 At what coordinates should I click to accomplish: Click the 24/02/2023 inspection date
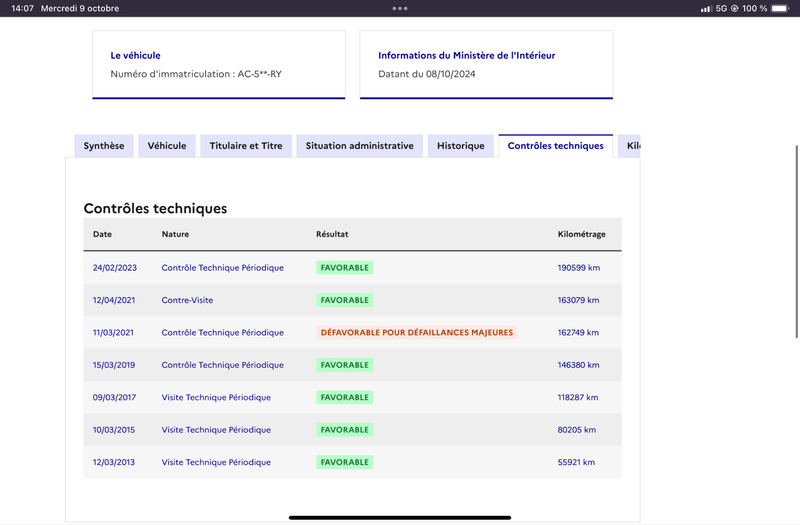click(115, 268)
